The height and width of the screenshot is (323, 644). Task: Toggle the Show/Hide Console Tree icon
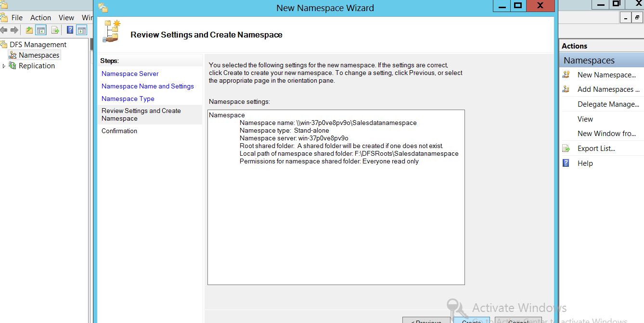click(x=41, y=30)
